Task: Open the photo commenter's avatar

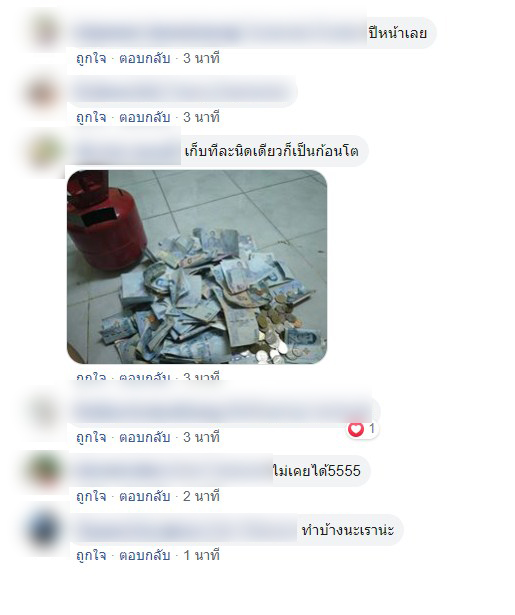Action: click(46, 152)
